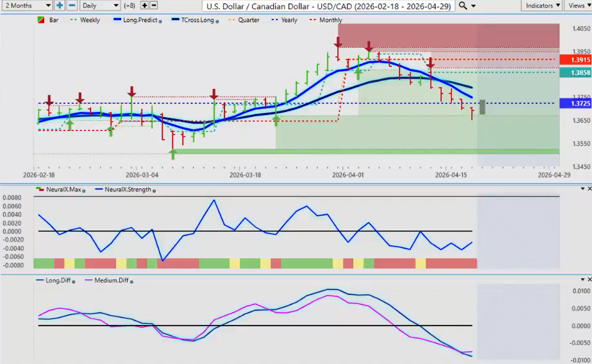Expand the NeuralX panel options arrow
This screenshot has height=364, width=592.
(581, 189)
